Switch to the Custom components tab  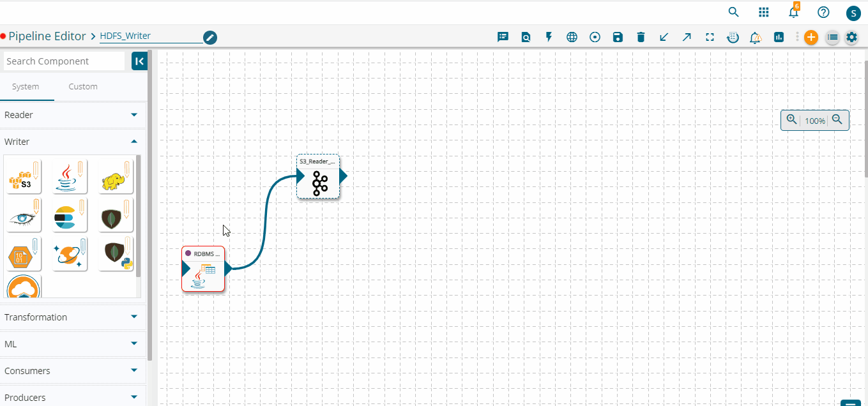point(83,87)
